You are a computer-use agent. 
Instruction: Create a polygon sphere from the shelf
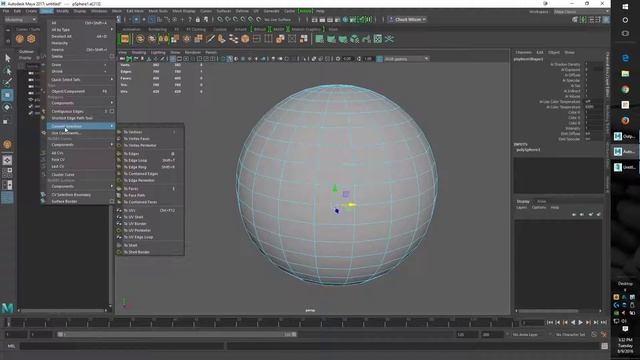click(x=20, y=39)
